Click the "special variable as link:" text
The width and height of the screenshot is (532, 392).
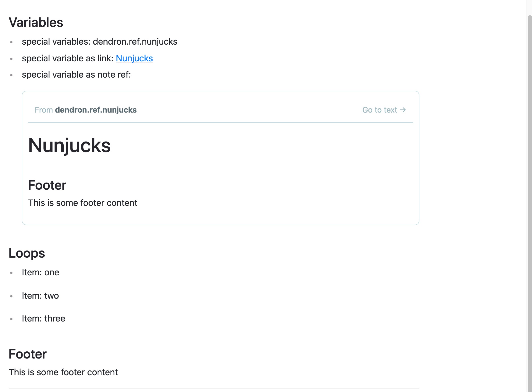click(x=67, y=58)
